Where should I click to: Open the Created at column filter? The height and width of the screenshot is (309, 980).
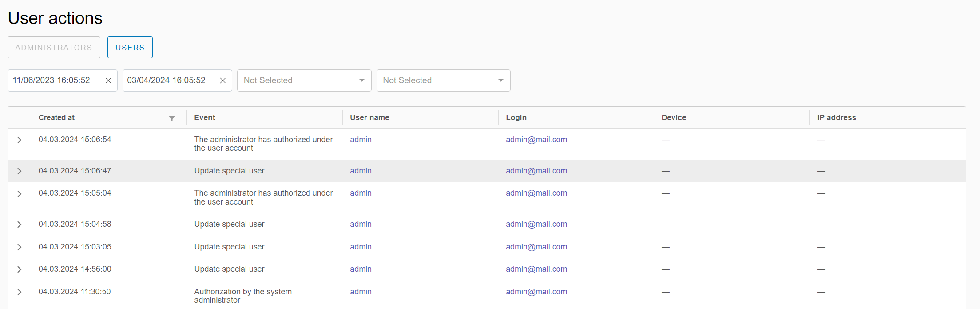point(172,118)
